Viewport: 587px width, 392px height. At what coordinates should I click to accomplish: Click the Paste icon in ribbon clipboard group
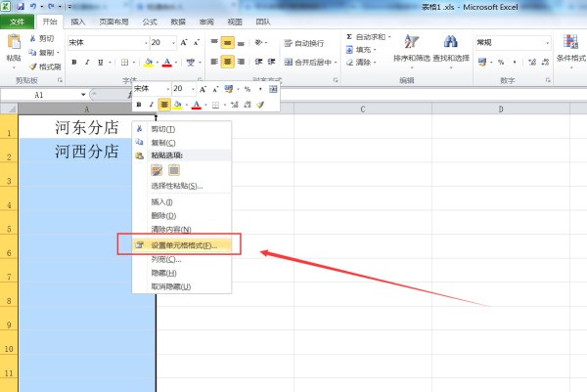[14, 42]
